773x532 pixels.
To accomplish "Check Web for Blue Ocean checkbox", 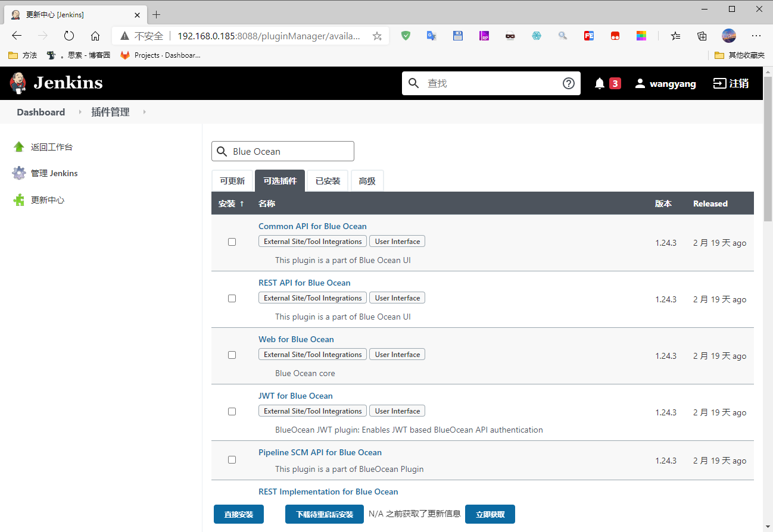I will click(x=232, y=355).
